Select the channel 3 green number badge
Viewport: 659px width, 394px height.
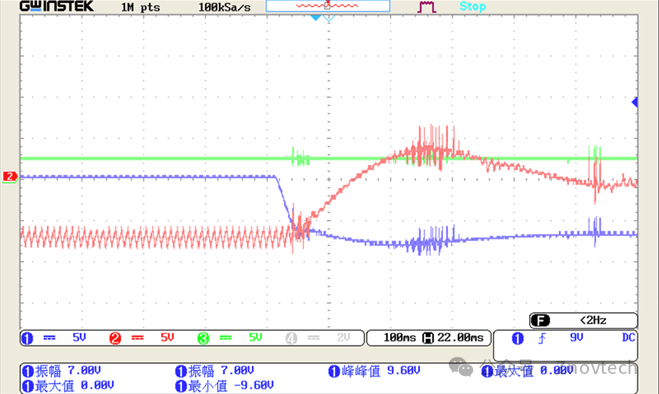click(x=203, y=338)
